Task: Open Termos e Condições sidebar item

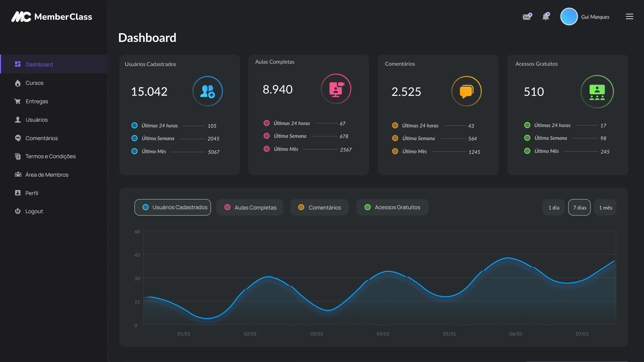Action: pos(50,156)
